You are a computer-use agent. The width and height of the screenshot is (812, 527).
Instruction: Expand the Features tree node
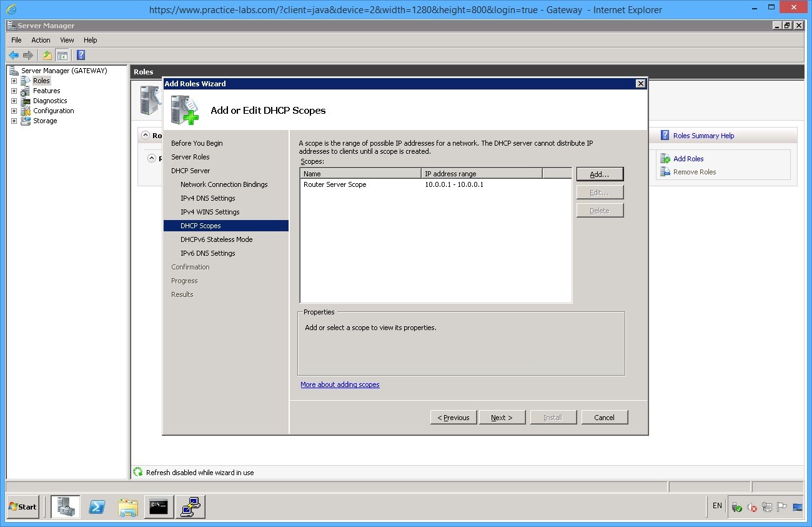pos(14,91)
